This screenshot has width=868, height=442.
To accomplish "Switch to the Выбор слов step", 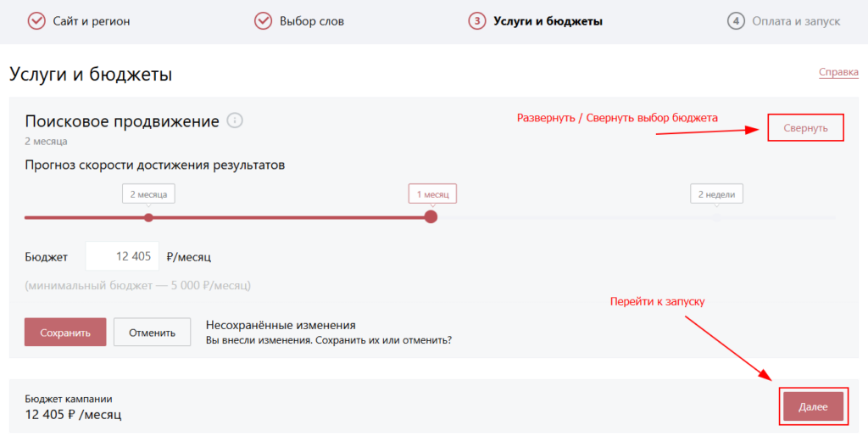I will [311, 21].
